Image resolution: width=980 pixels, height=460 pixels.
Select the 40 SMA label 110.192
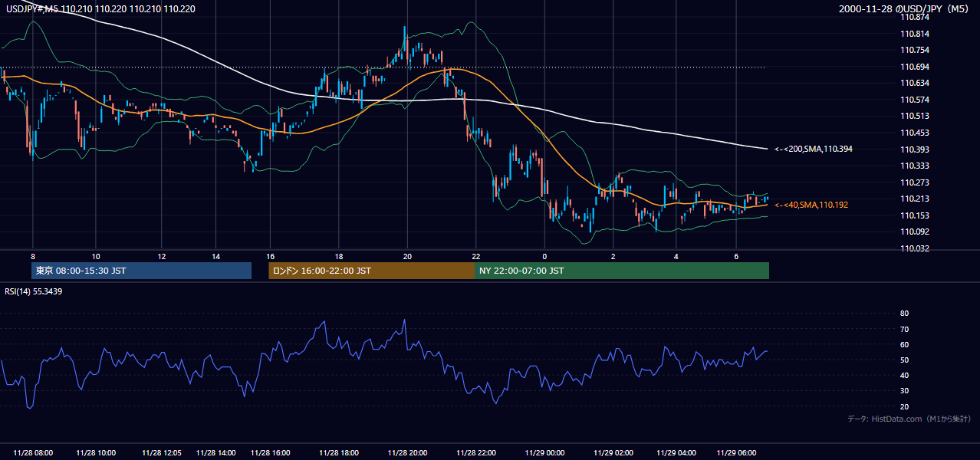pyautogui.click(x=811, y=205)
